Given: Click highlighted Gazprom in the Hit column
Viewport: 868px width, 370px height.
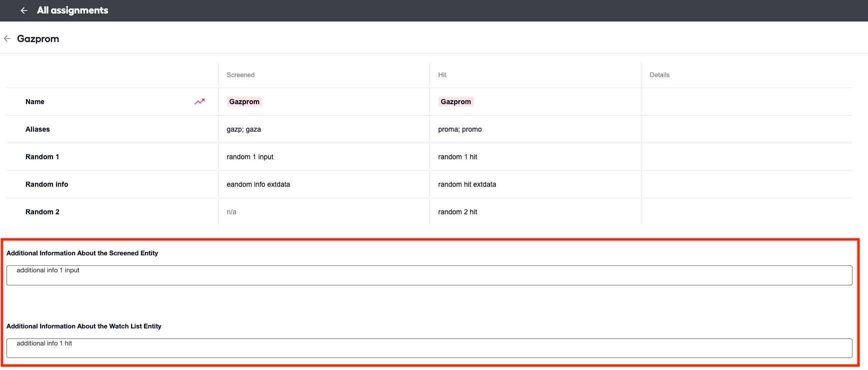Looking at the screenshot, I should (x=456, y=102).
